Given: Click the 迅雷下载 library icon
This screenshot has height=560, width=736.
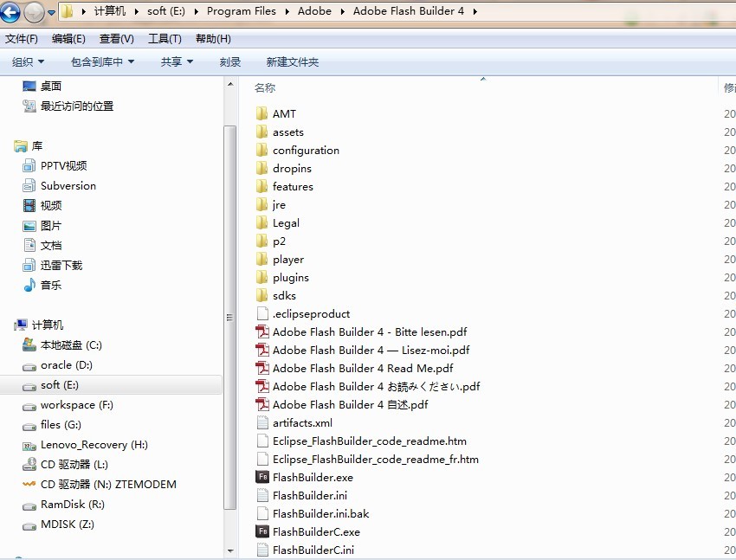Looking at the screenshot, I should click(x=29, y=265).
